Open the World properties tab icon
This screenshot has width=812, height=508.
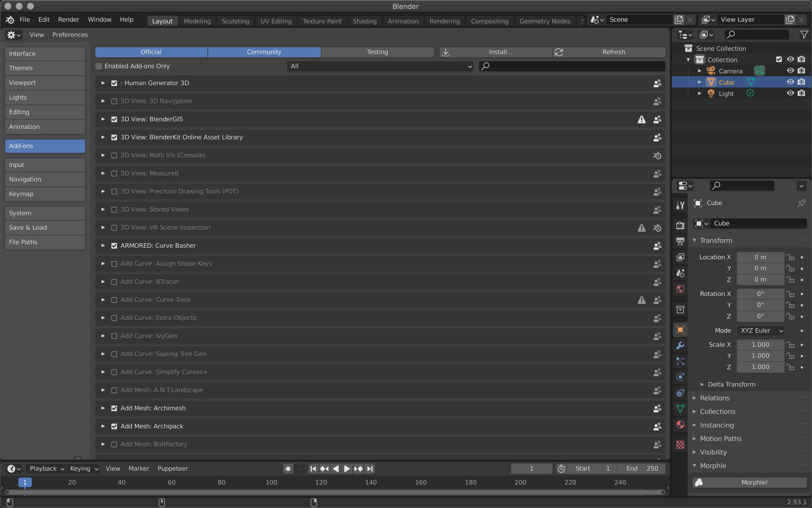tap(680, 289)
